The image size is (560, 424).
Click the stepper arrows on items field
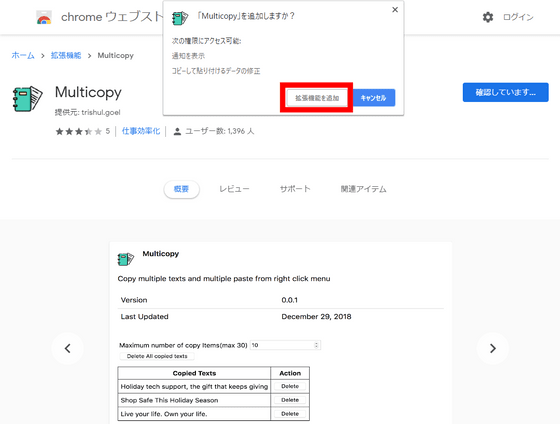click(x=316, y=345)
